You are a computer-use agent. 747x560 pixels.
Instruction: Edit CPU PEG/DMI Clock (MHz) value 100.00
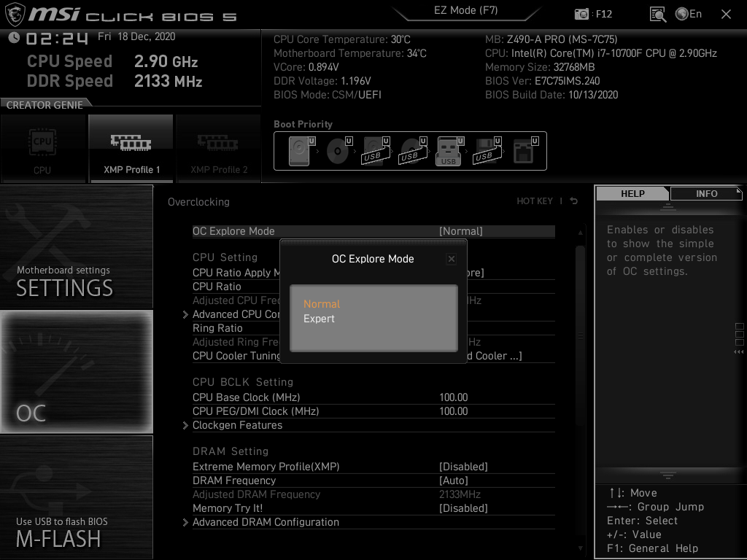(453, 411)
